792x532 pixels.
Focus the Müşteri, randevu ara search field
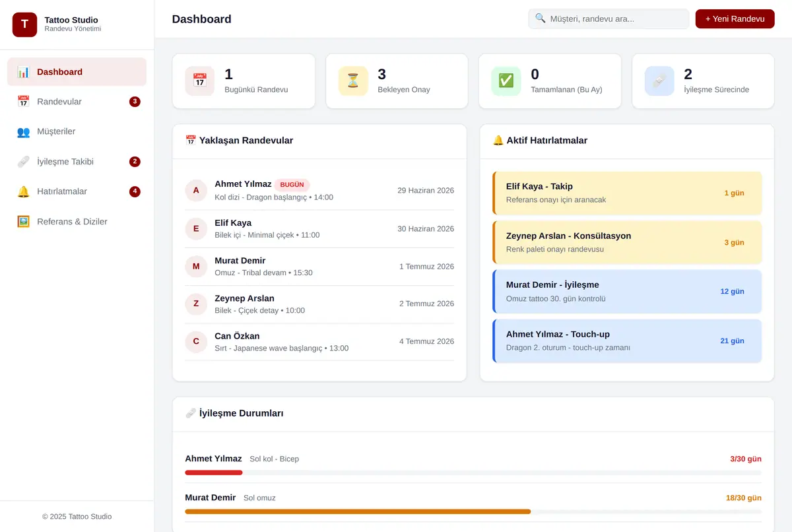point(609,19)
